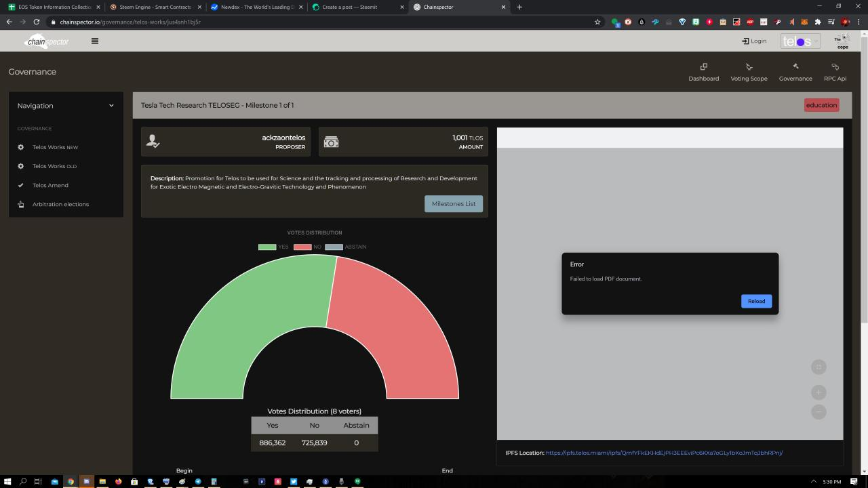
Task: Select Telos Works NEW in sidebar
Action: click(x=56, y=147)
